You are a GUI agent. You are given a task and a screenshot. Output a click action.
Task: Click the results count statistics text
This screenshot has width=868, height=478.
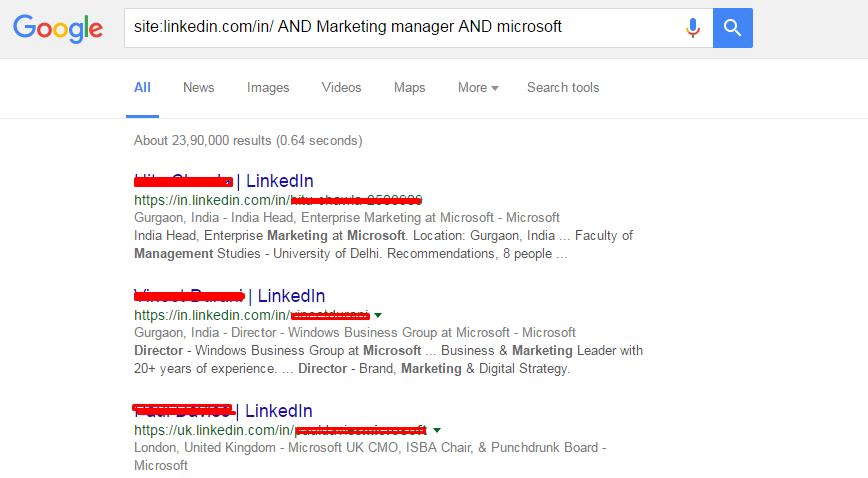(x=248, y=140)
